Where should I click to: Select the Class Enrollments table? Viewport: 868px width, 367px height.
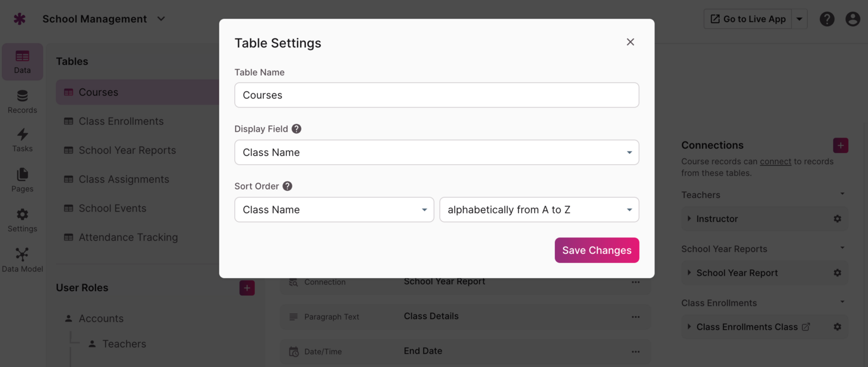(x=121, y=121)
